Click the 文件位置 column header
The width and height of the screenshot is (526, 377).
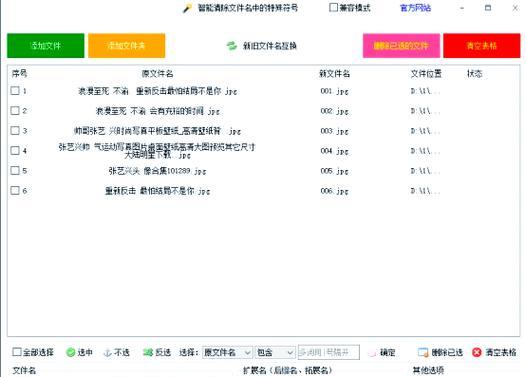[x=426, y=73]
